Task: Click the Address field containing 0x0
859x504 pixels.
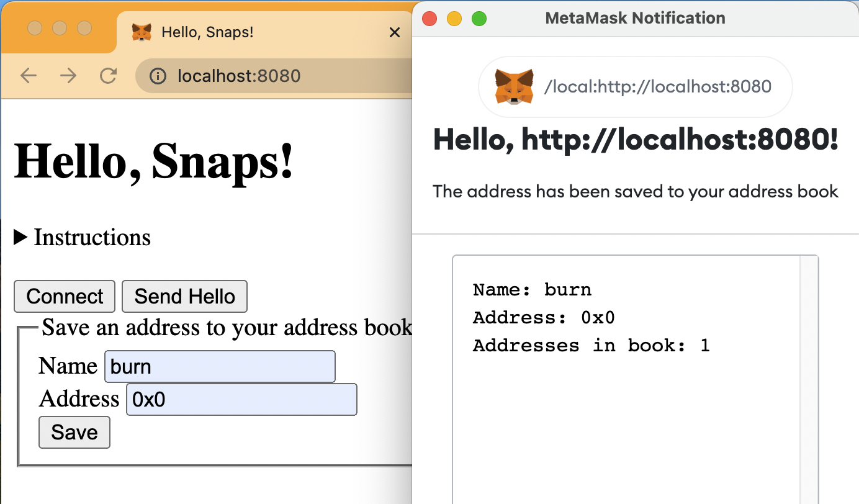Action: (241, 399)
